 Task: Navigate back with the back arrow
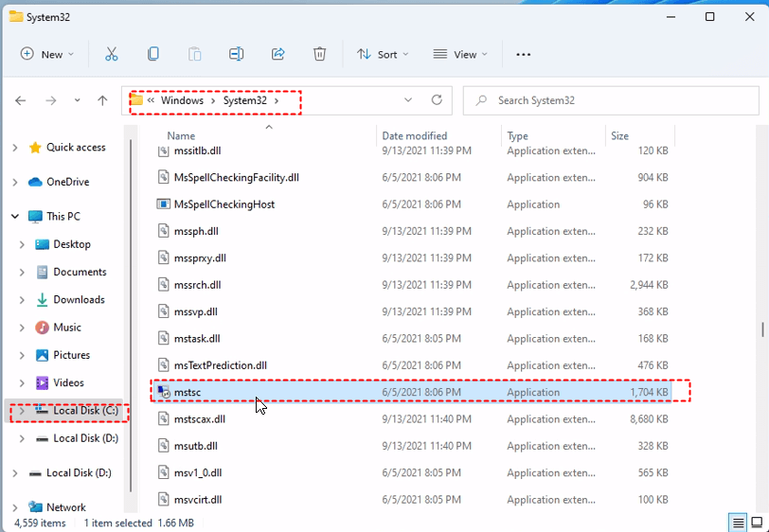21,100
